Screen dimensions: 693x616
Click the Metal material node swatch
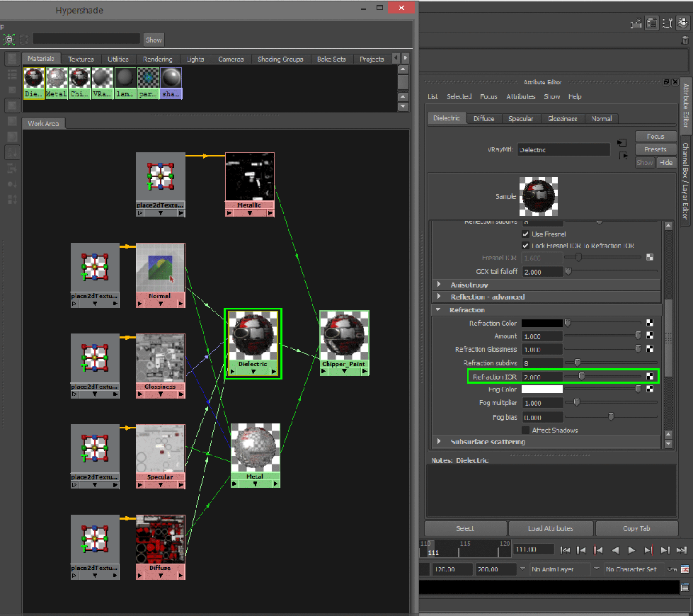pos(255,449)
